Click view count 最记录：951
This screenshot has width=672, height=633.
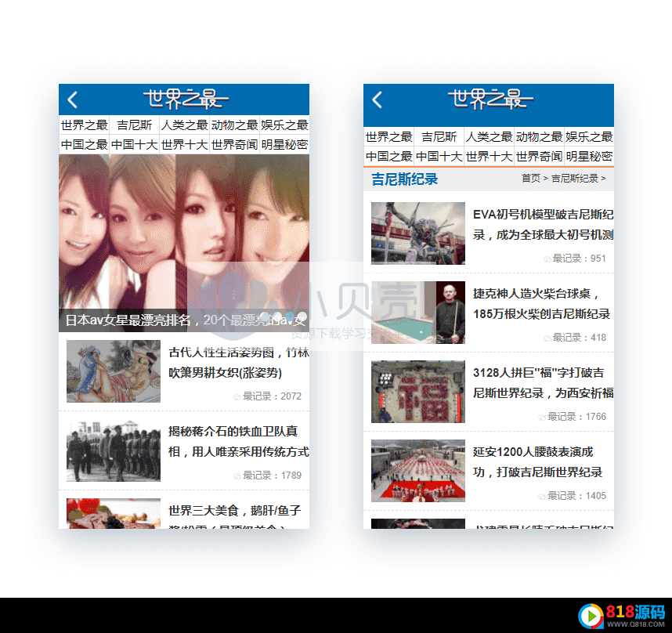(x=575, y=259)
